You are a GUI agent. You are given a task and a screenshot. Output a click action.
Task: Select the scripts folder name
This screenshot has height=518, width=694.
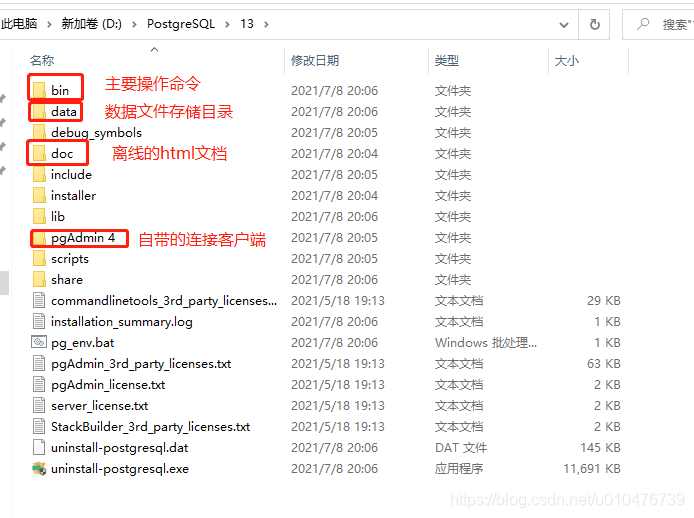[70, 259]
